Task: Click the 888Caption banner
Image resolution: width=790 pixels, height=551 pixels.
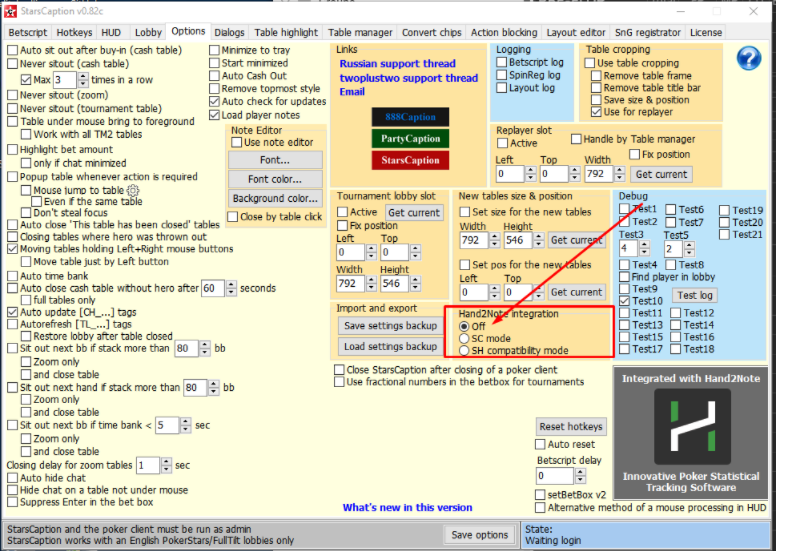Action: (x=410, y=117)
